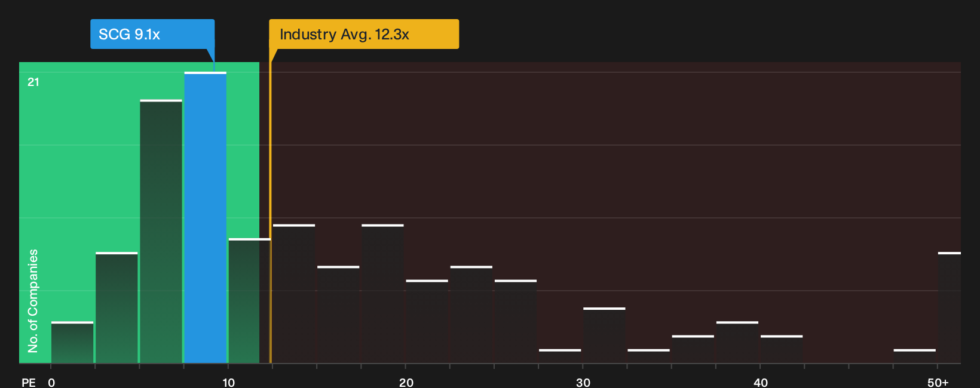Select the x-axis label 20
The width and height of the screenshot is (980, 388).
(x=406, y=383)
